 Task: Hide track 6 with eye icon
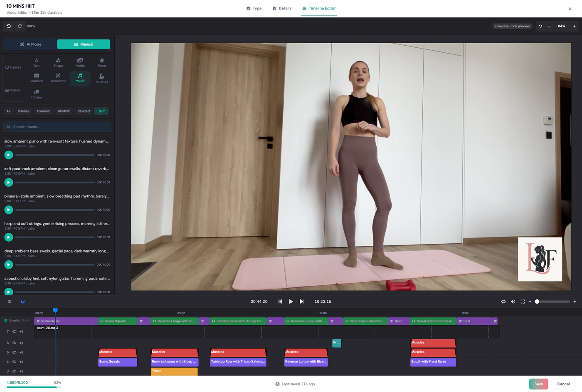click(x=14, y=343)
